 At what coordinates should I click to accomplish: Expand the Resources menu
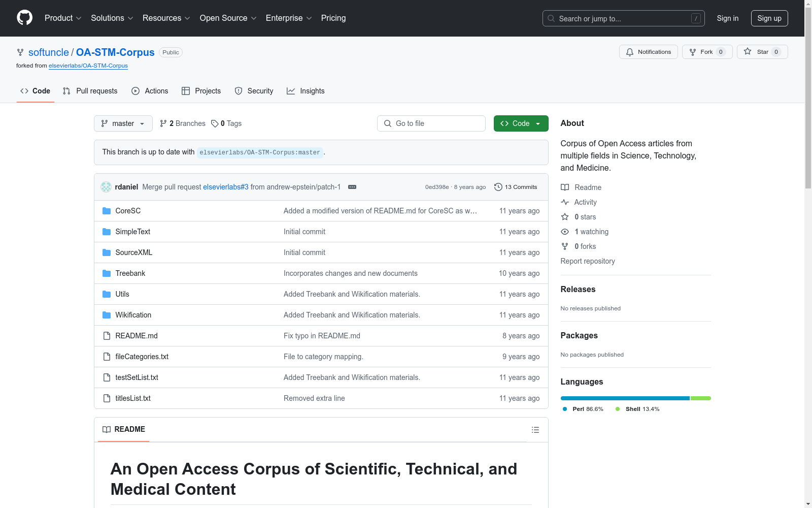tap(166, 18)
